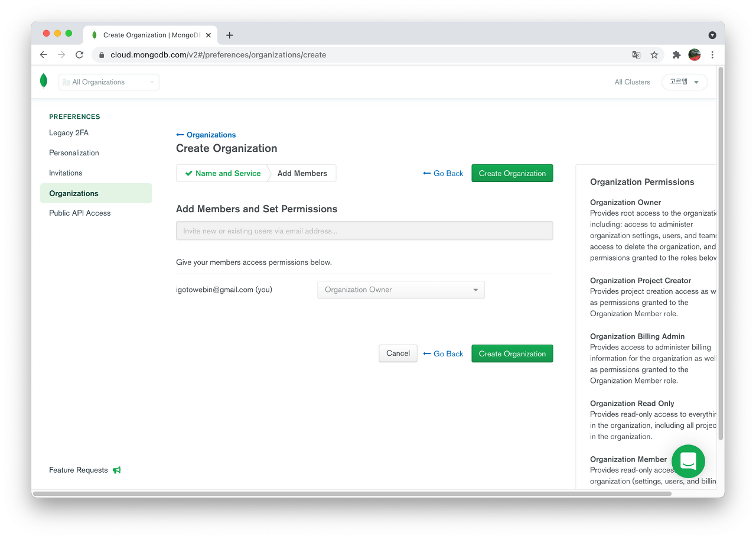This screenshot has height=539, width=756.
Task: Click the Organization Permissions heading
Action: point(642,182)
